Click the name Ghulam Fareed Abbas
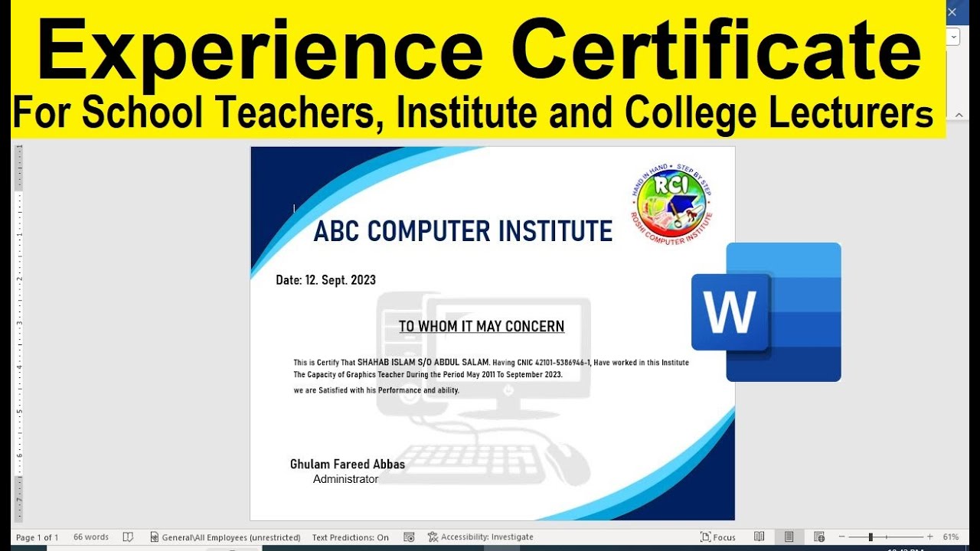The height and width of the screenshot is (551, 980). [x=348, y=464]
